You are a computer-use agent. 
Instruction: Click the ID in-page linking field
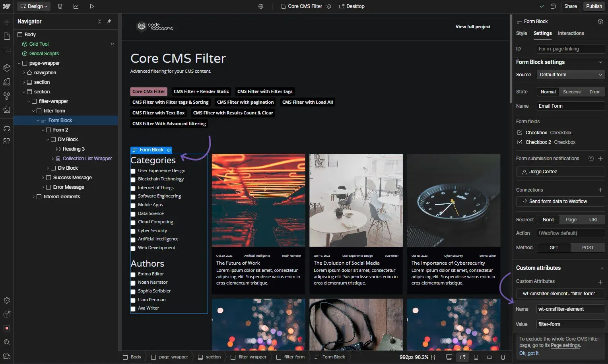click(x=571, y=49)
